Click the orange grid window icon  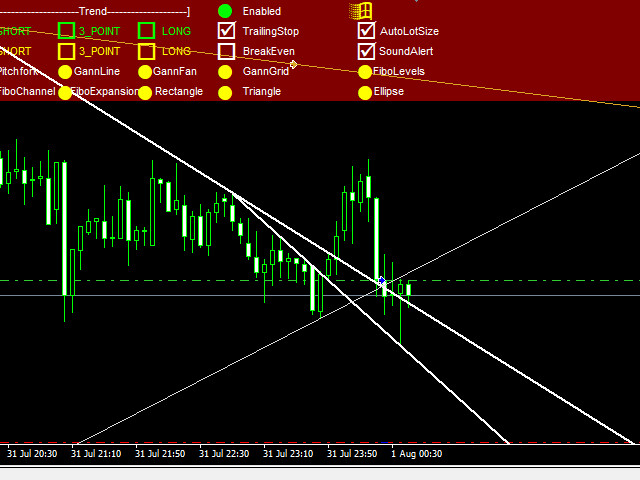[361, 11]
